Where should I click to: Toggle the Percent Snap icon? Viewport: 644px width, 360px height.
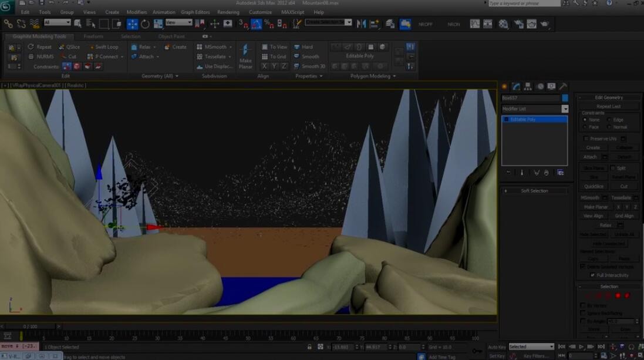[269, 24]
